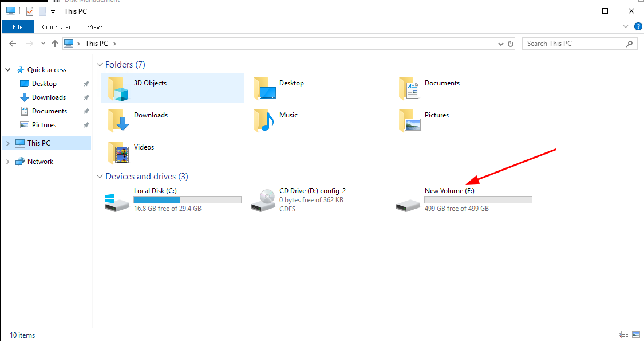Collapse the Devices and drives group
This screenshot has width=644, height=341.
pos(100,177)
